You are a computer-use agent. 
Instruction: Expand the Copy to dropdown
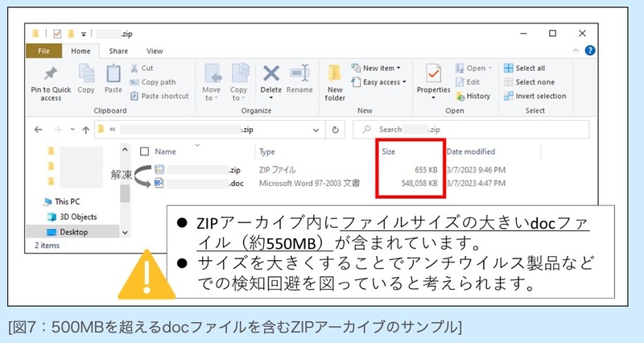[239, 81]
